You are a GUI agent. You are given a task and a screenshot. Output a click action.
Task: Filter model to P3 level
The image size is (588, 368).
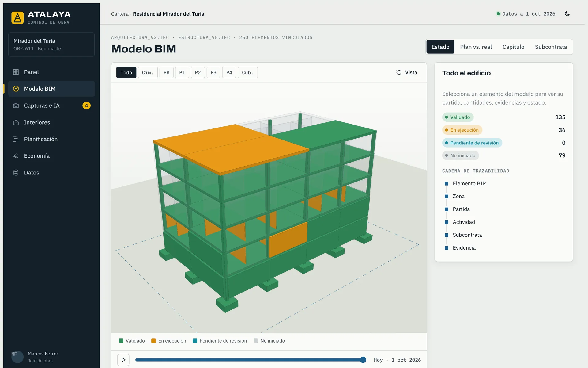click(213, 72)
